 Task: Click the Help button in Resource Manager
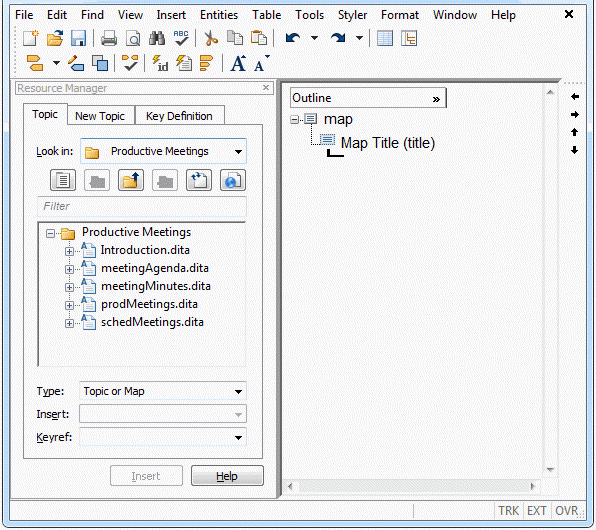pyautogui.click(x=227, y=476)
